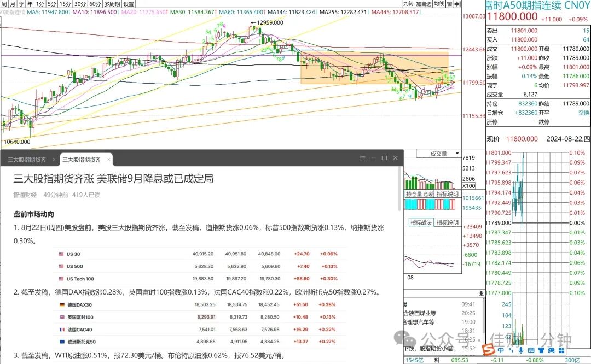Open the 指标战法 tab
Screen dimensions: 591x364
point(421,222)
